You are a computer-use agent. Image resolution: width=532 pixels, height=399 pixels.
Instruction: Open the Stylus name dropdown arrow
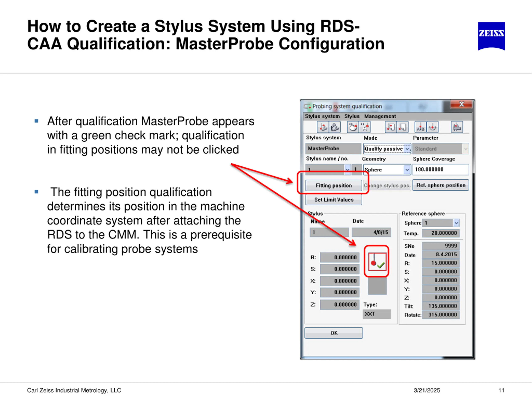[x=347, y=170]
